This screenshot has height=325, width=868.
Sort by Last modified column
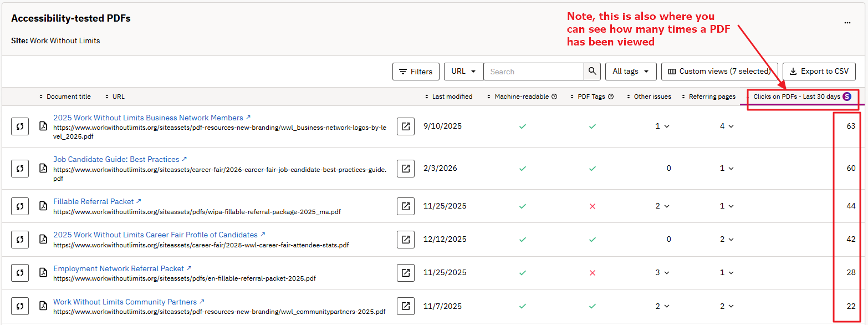[x=449, y=97]
